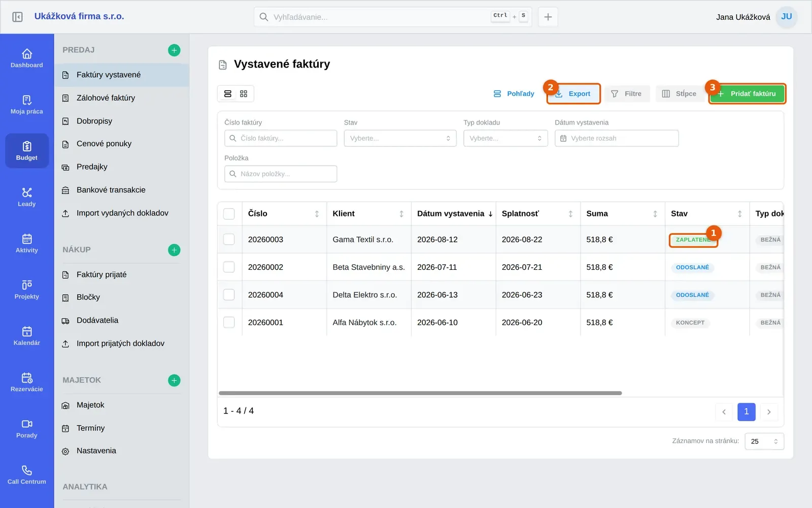The width and height of the screenshot is (812, 508).
Task: Open records per page dropdown
Action: [x=764, y=441]
